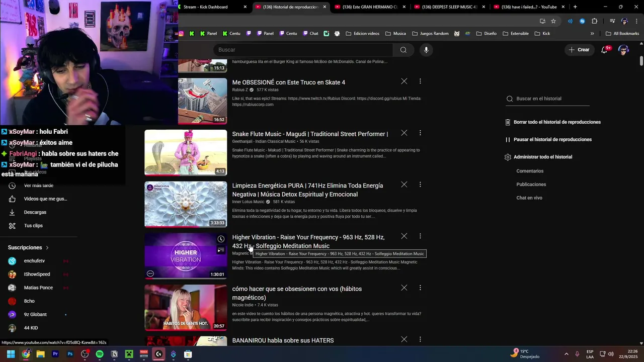Open the Twitch Chat bookmark
The image size is (644, 362).
click(310, 34)
